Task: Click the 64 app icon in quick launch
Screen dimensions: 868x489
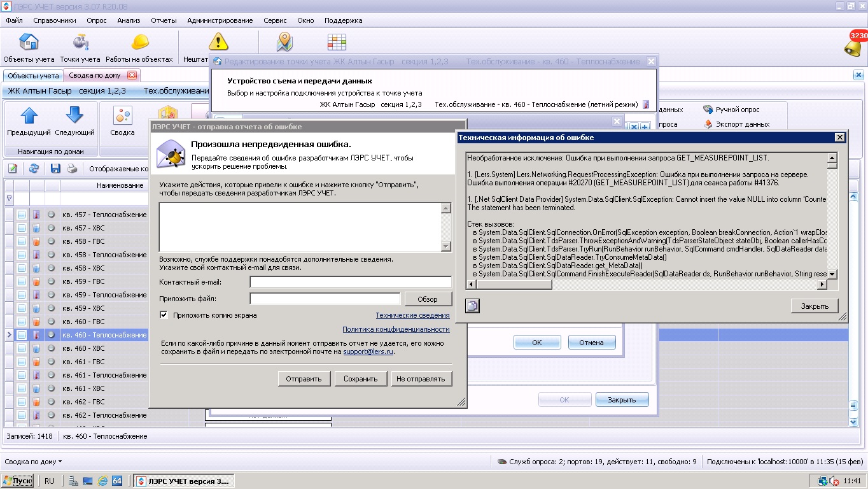Action: (x=117, y=481)
